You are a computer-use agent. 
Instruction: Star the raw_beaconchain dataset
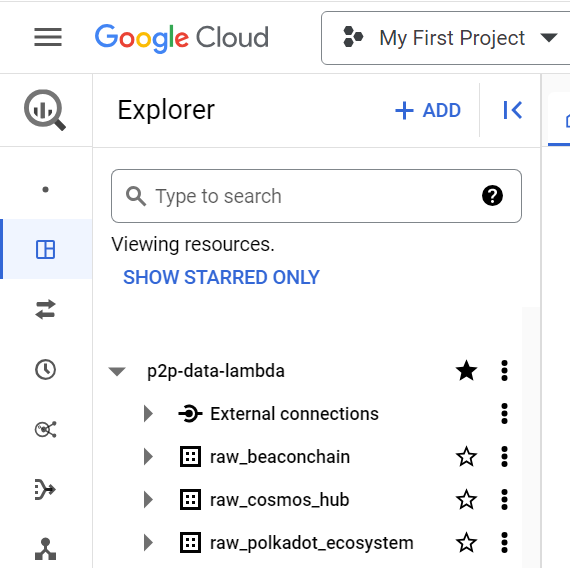click(466, 457)
